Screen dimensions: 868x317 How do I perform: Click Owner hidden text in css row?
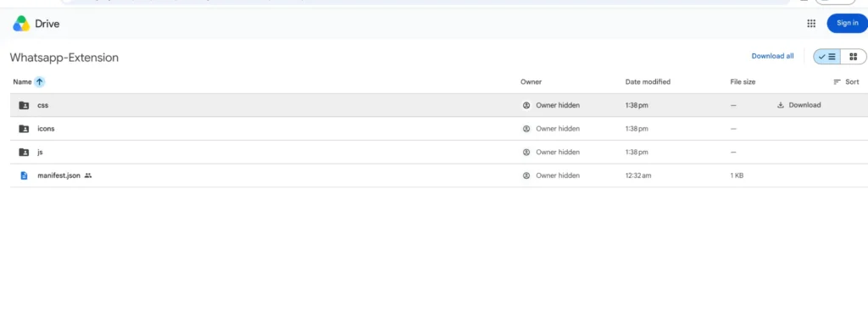point(558,105)
